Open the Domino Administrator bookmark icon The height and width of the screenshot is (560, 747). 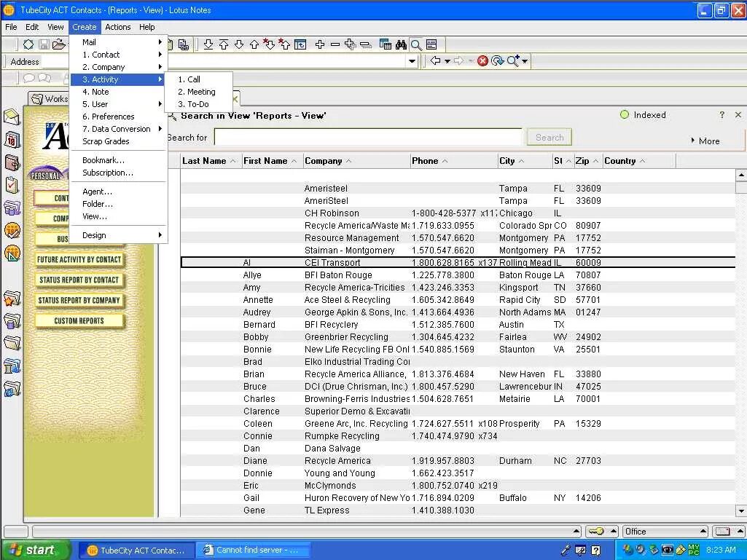12,230
